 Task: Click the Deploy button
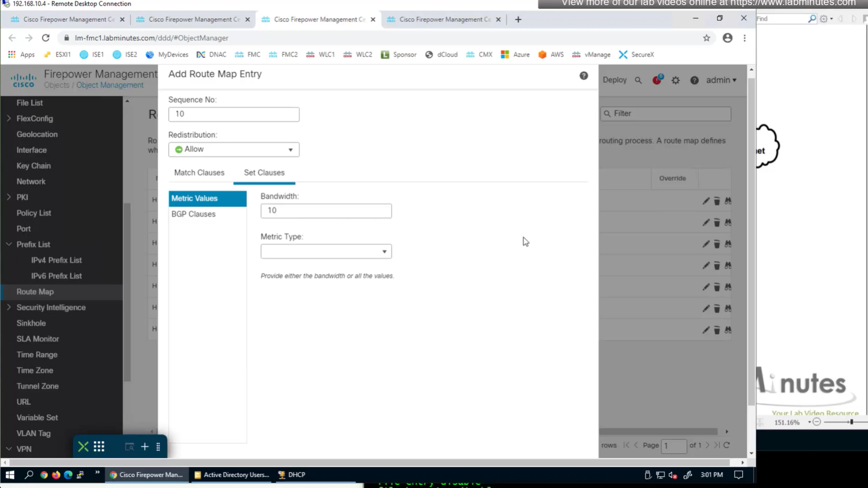[614, 80]
